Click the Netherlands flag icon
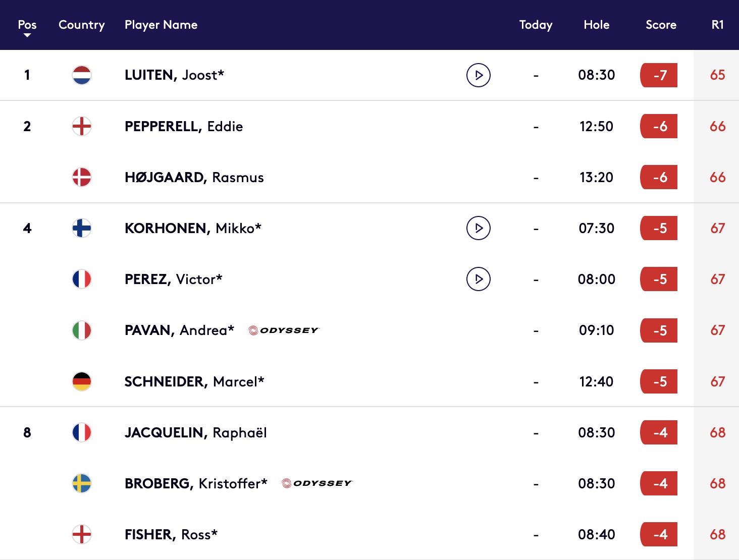This screenshot has width=739, height=560. click(82, 75)
